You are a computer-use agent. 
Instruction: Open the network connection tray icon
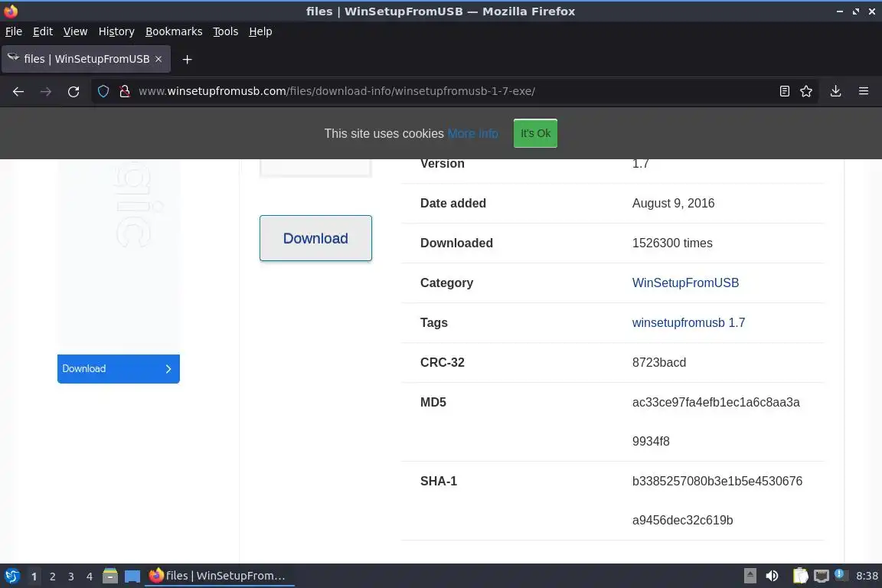(822, 577)
